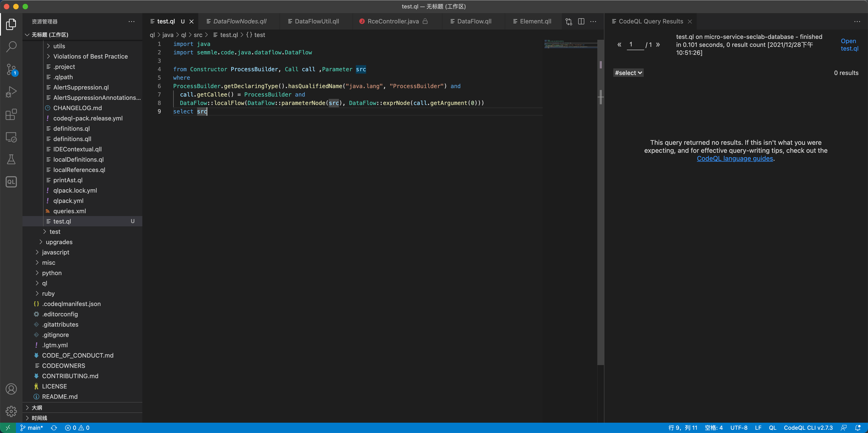The width and height of the screenshot is (868, 433).
Task: Click the remote window status bar icon
Action: click(x=8, y=428)
